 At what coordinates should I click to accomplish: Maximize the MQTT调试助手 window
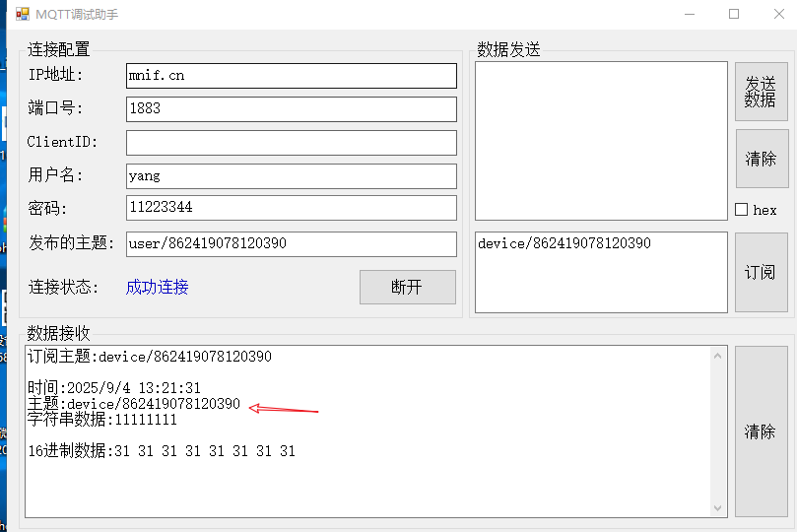click(x=734, y=14)
